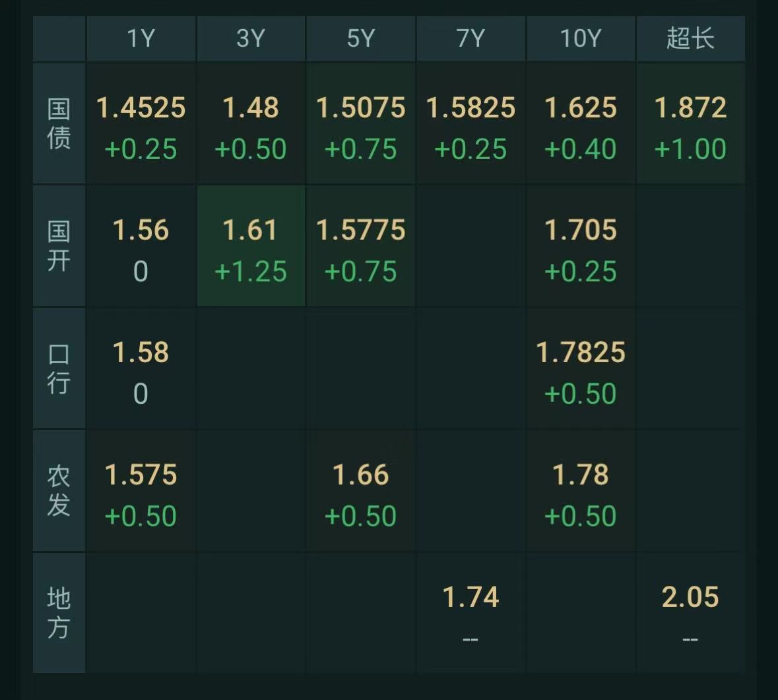Click the 7Y maturity header
This screenshot has width=778, height=700.
[x=470, y=38]
